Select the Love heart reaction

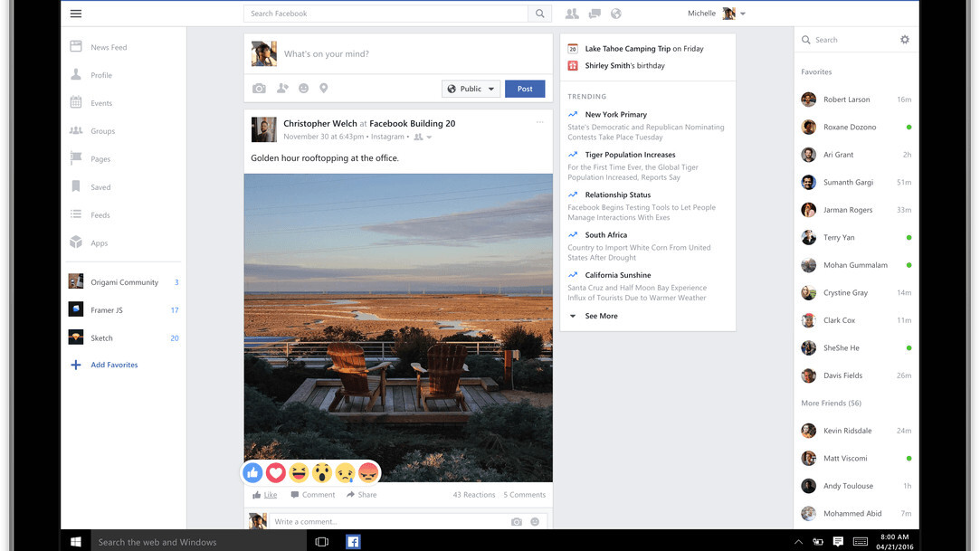click(276, 472)
